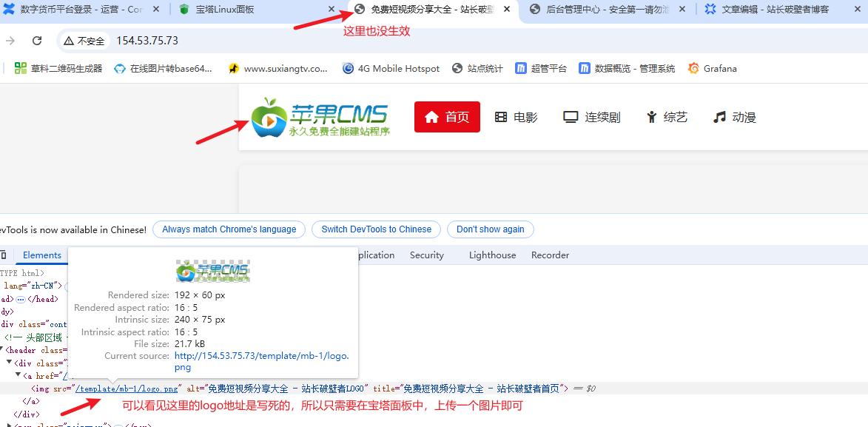
Task: Close the 数字货币平台登录 tab
Action: 157,10
